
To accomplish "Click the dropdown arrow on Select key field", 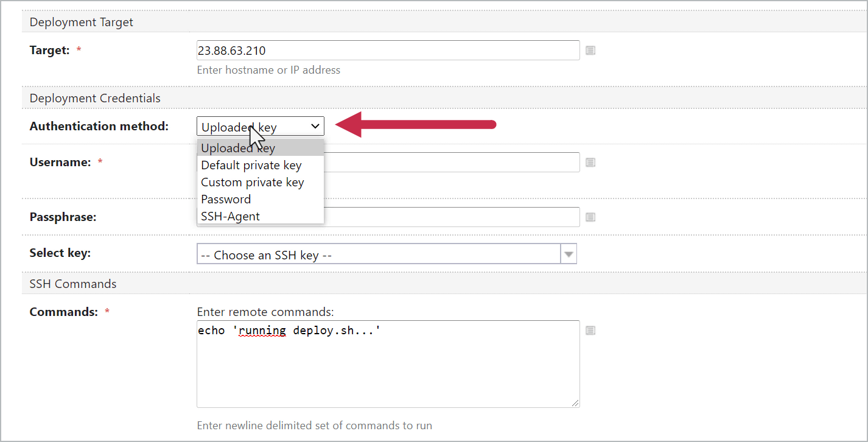I will (568, 253).
